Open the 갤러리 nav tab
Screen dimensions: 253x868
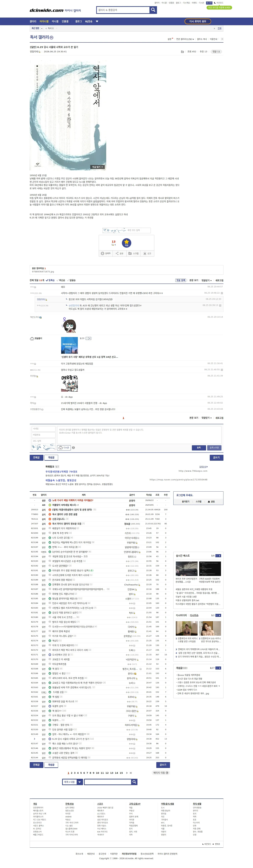33,22
